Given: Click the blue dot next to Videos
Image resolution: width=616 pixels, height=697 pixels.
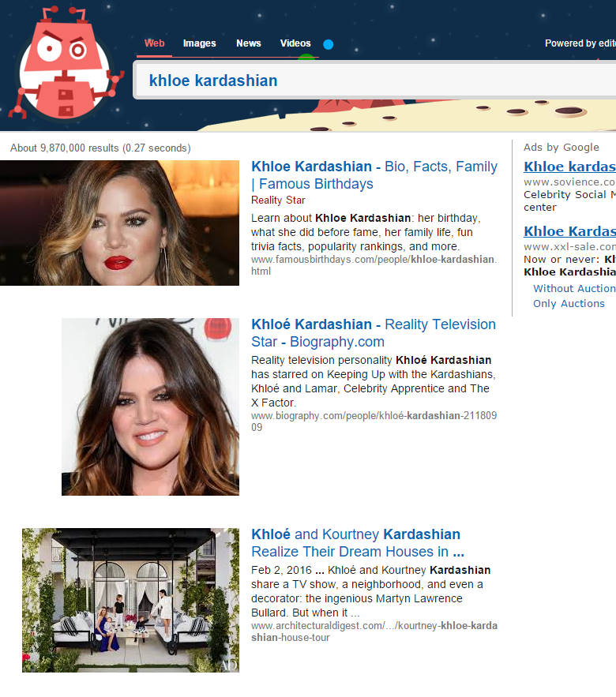Looking at the screenshot, I should (x=329, y=44).
